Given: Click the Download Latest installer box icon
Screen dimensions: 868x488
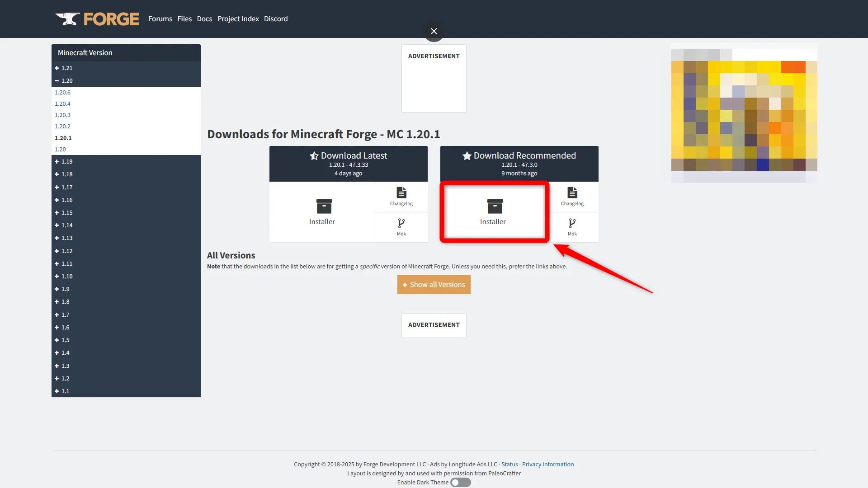Looking at the screenshot, I should click(324, 206).
